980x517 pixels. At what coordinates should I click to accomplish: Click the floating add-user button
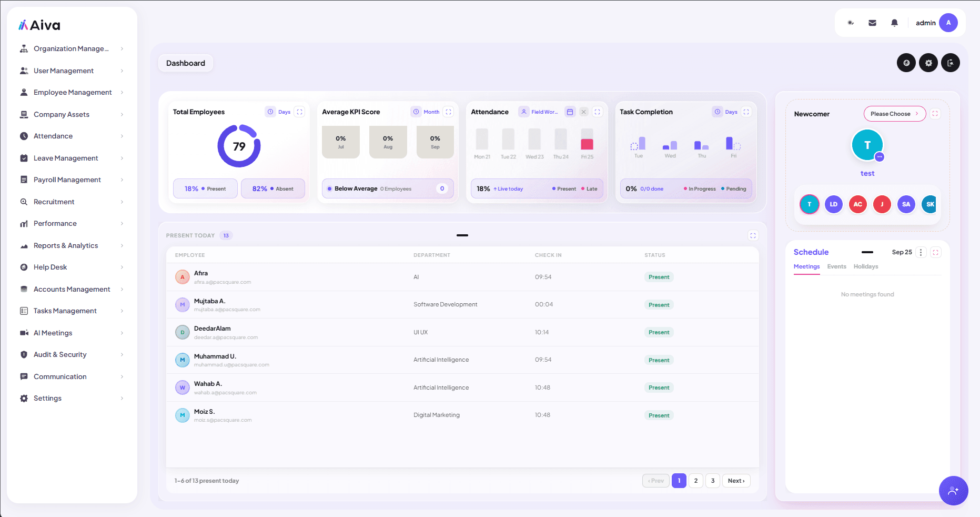tap(953, 491)
